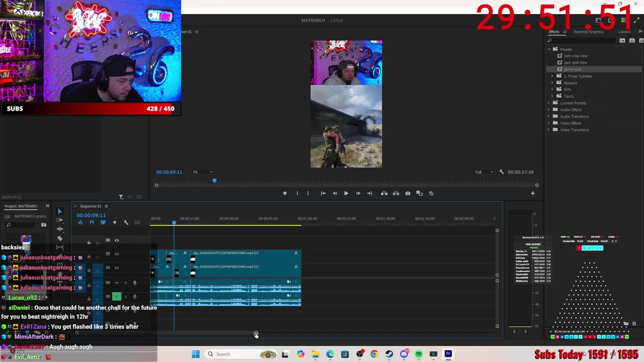Select the Slip tool
644x362 pixels.
(x=60, y=247)
